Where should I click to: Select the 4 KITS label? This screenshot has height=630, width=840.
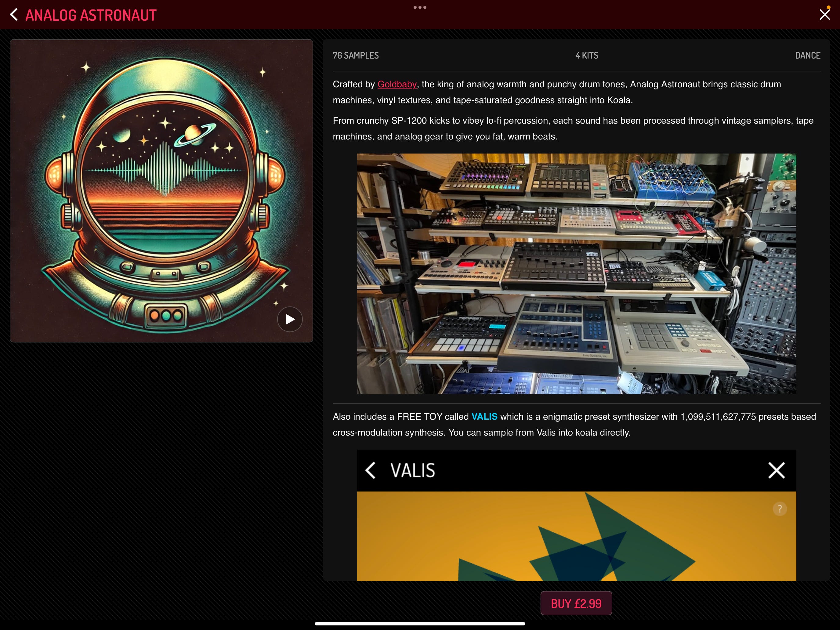(x=587, y=56)
